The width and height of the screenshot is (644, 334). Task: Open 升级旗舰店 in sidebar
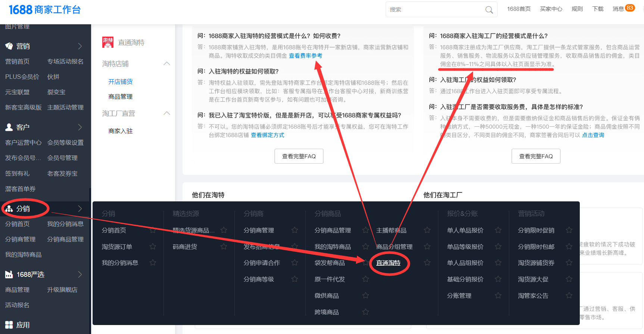62,290
